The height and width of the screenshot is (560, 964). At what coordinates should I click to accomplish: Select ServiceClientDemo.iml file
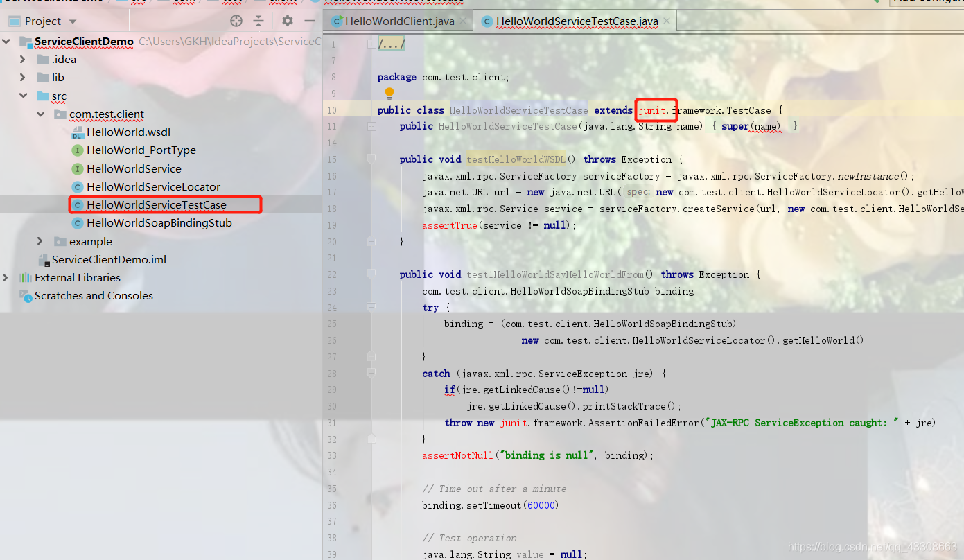109,260
